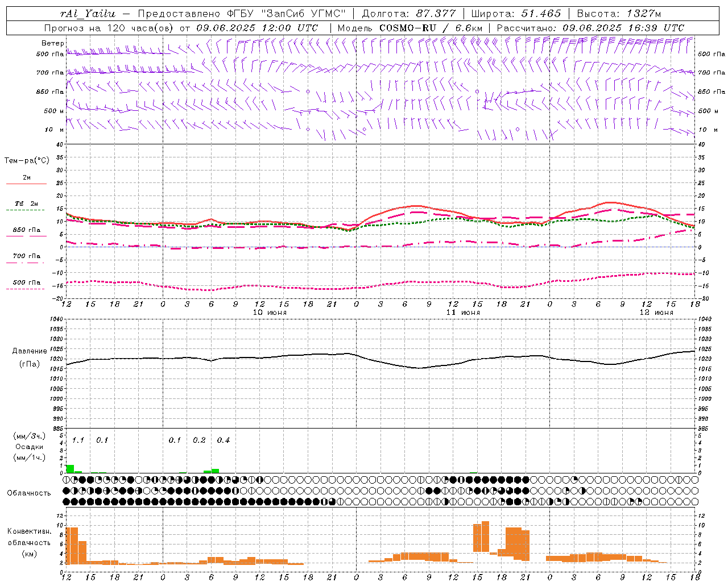Select the Тем-ра(°C) panel label
The height and width of the screenshot is (582, 728).
tap(27, 161)
